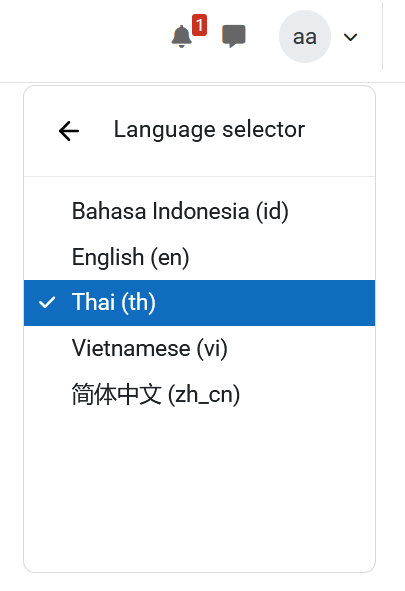Switch language to English (en)
This screenshot has height=591, width=405.
coord(199,257)
